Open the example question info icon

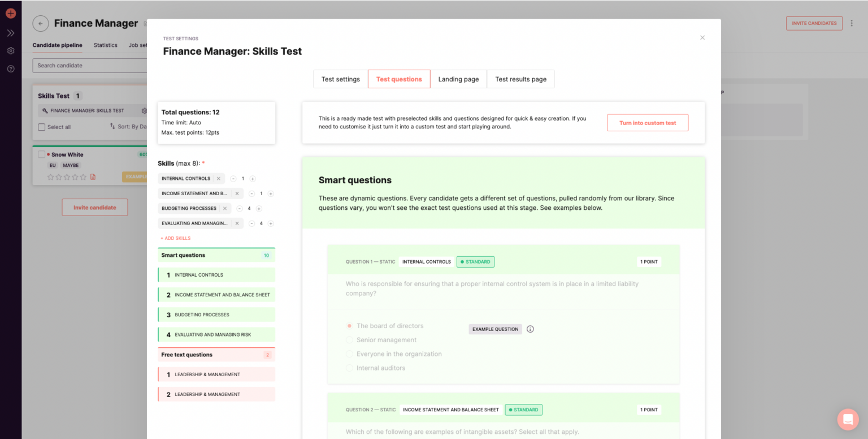[530, 329]
